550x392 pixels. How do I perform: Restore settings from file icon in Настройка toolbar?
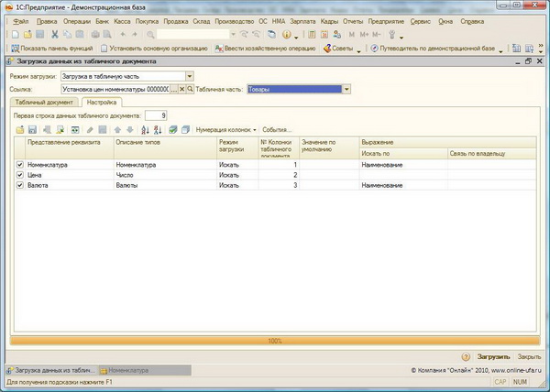pyautogui.click(x=20, y=130)
